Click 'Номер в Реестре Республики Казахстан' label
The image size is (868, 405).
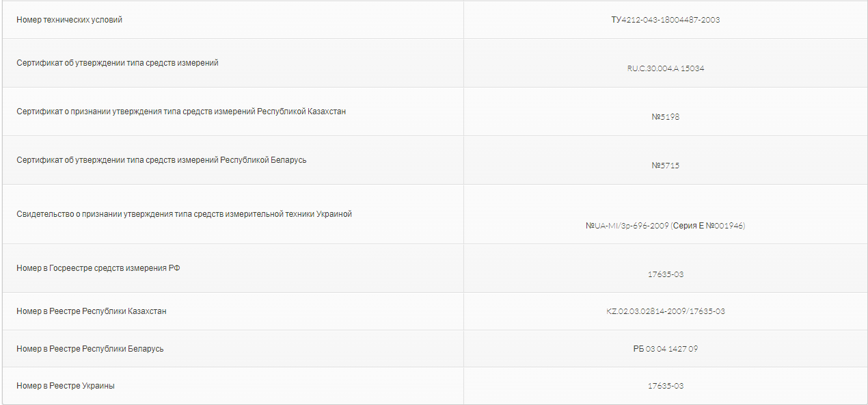92,311
